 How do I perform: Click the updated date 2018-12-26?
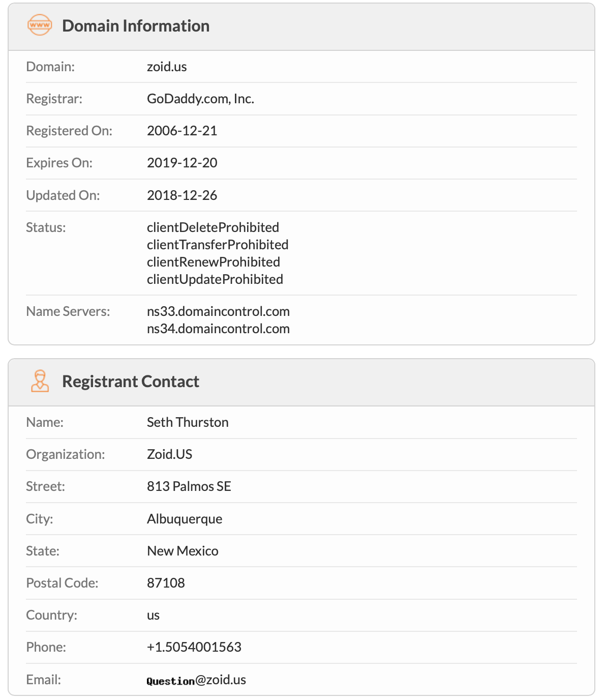182,195
